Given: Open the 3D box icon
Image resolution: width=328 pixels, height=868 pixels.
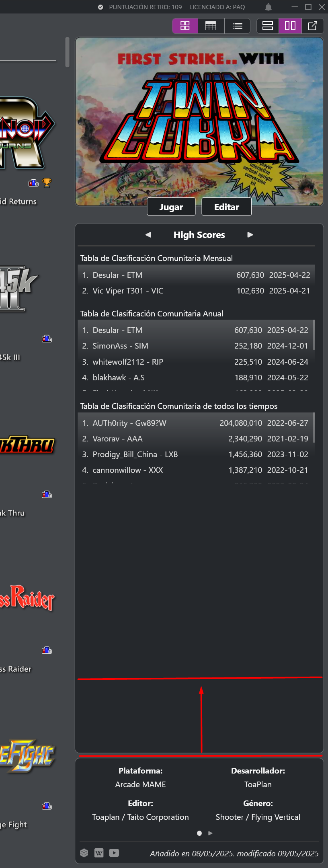Looking at the screenshot, I should pos(84,853).
